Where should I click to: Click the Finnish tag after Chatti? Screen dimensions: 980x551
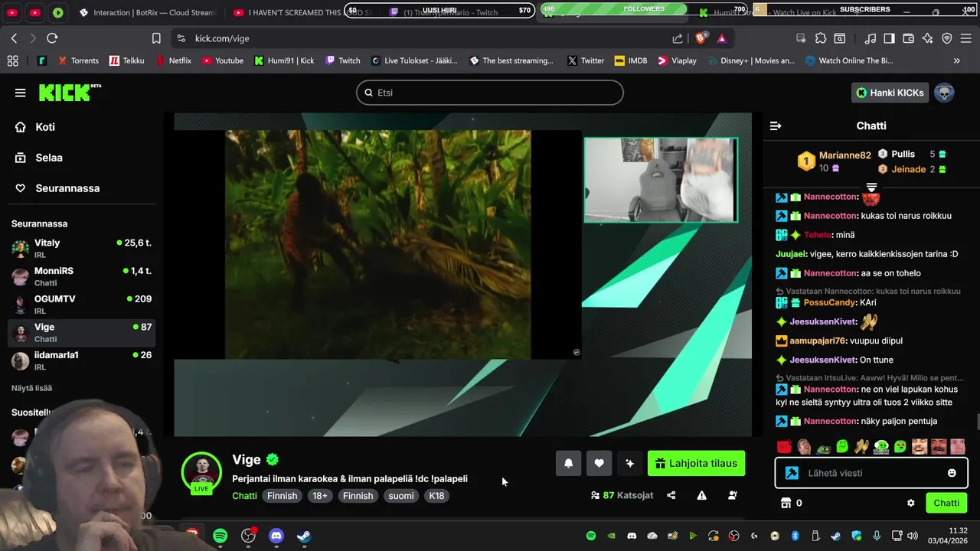(282, 496)
